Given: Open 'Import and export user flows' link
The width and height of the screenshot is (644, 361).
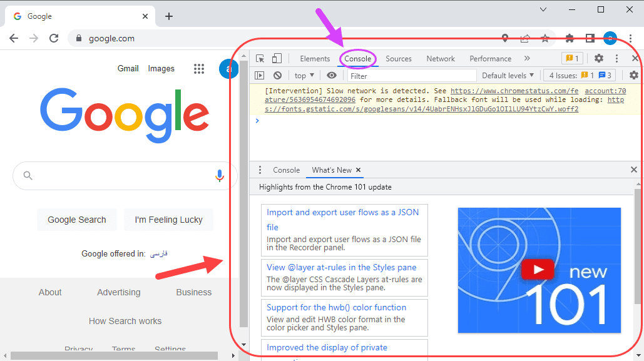Looking at the screenshot, I should [343, 220].
